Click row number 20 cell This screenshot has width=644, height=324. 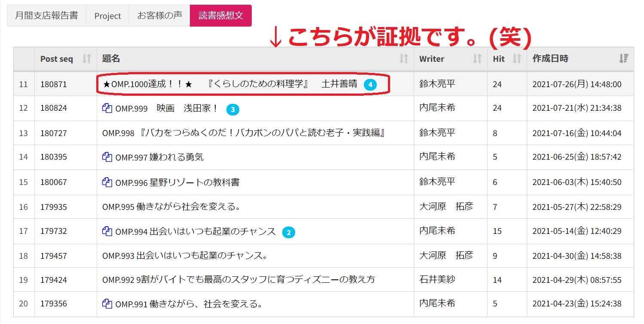tap(24, 304)
